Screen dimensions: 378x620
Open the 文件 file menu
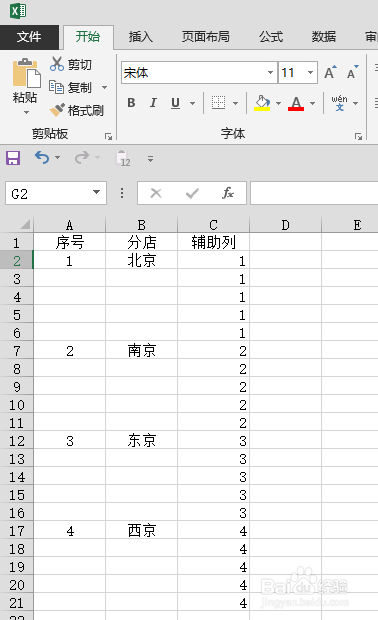click(29, 37)
